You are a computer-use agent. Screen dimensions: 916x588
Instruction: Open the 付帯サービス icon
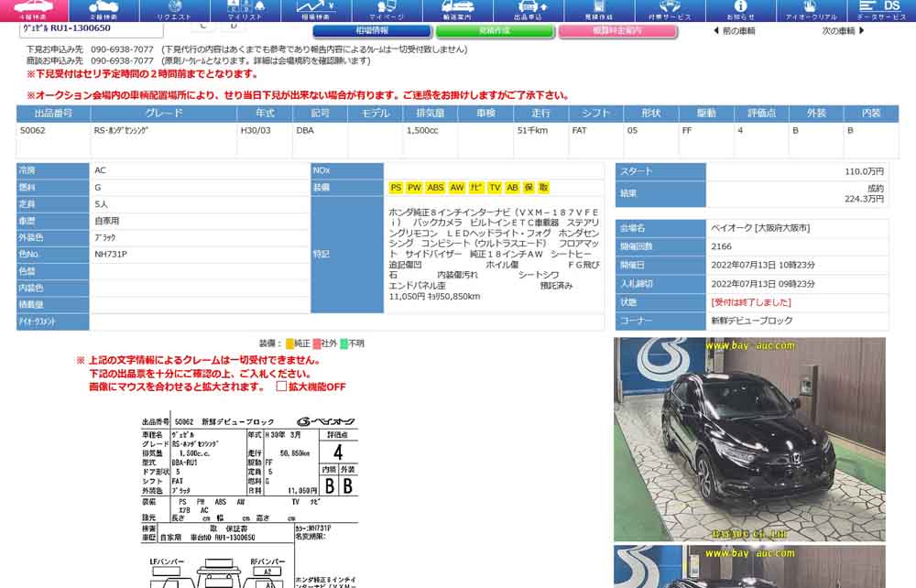670,11
